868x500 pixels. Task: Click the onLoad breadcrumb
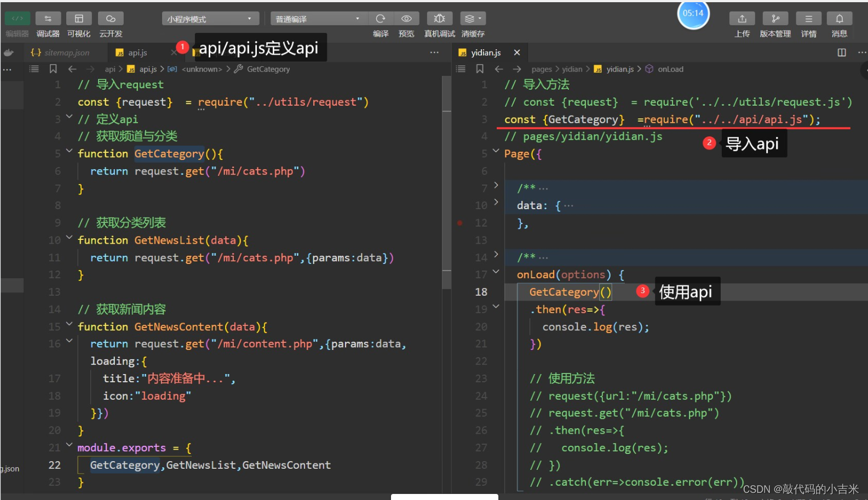(670, 69)
